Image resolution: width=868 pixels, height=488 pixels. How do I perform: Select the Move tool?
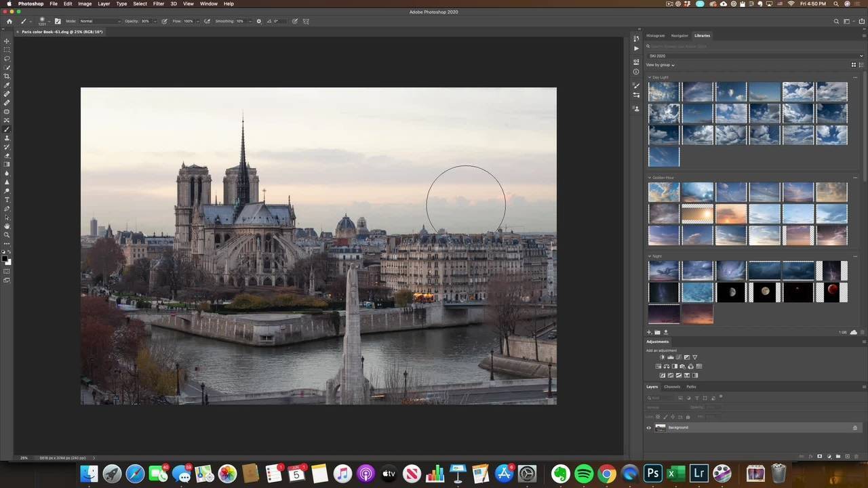[7, 41]
